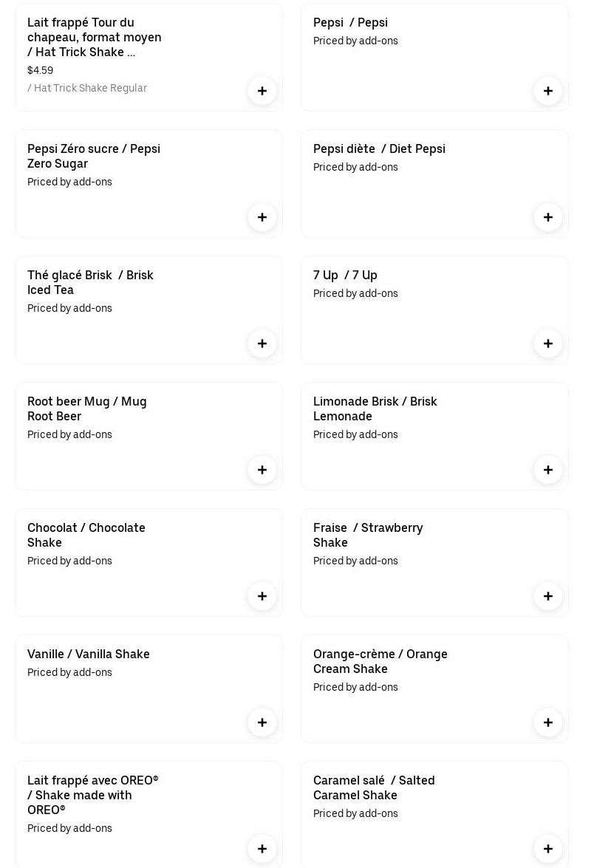This screenshot has width=594, height=868.
Task: Open the Hat Trick Shake item title
Action: (95, 37)
